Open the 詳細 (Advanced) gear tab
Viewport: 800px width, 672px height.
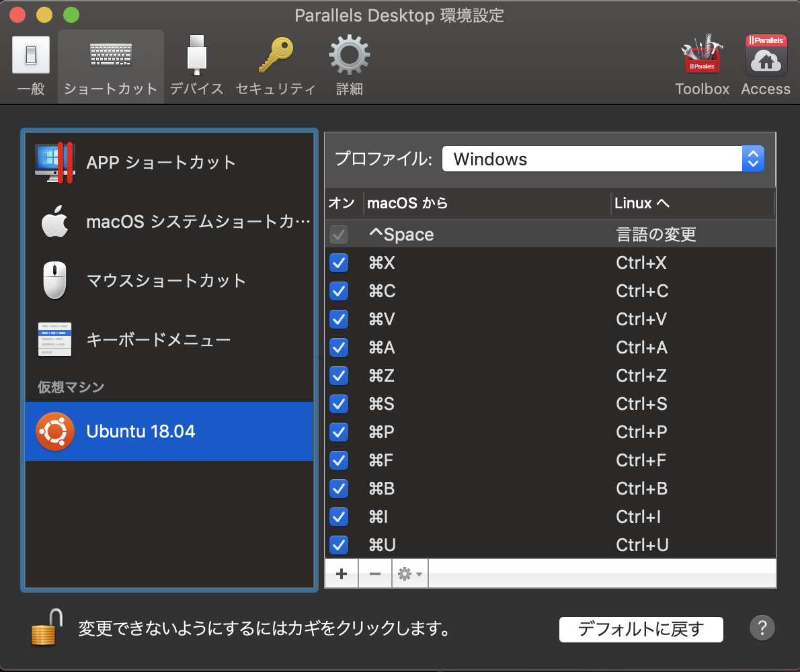point(350,67)
